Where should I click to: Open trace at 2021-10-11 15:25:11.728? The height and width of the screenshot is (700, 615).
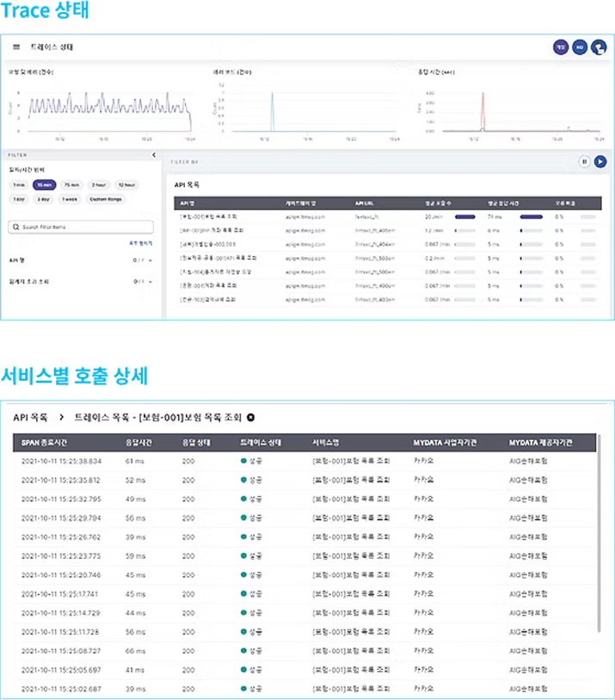(x=304, y=632)
